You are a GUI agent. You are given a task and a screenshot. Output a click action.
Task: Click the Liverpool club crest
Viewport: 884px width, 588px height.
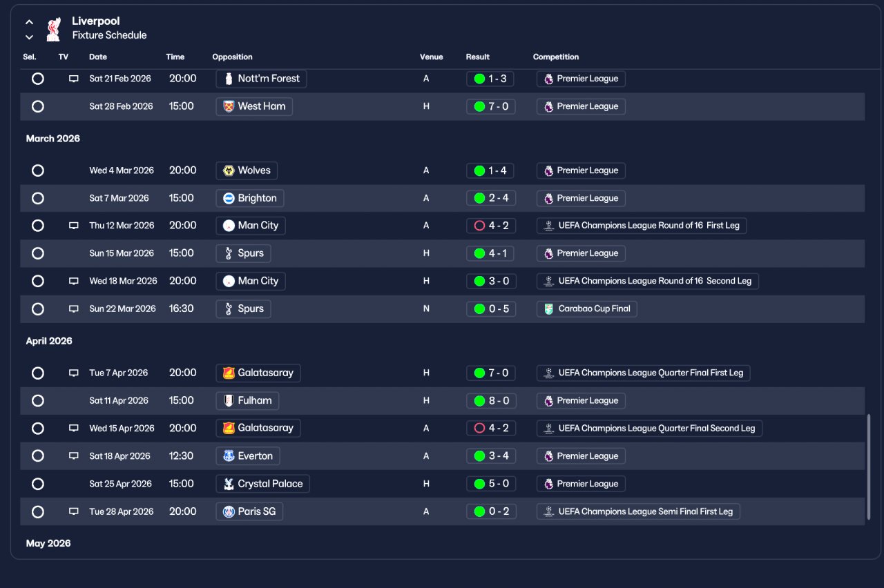coord(53,29)
